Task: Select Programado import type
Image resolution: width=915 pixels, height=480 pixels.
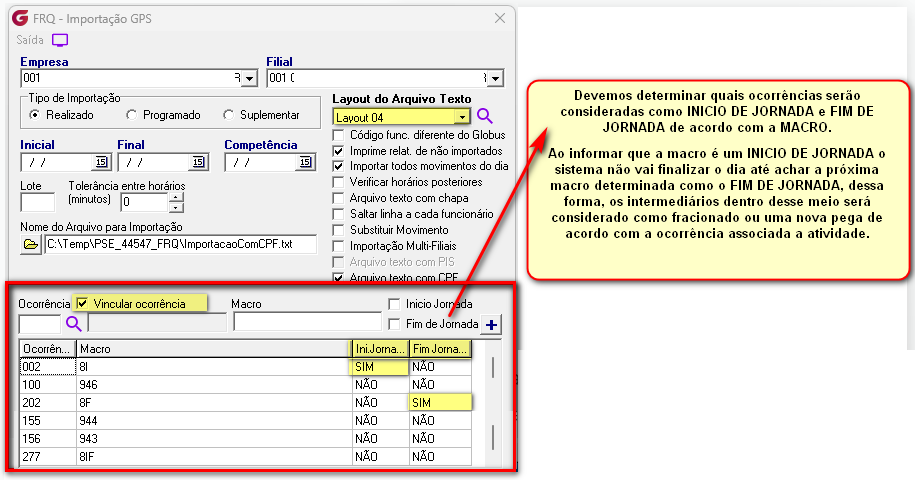Action: [163, 115]
